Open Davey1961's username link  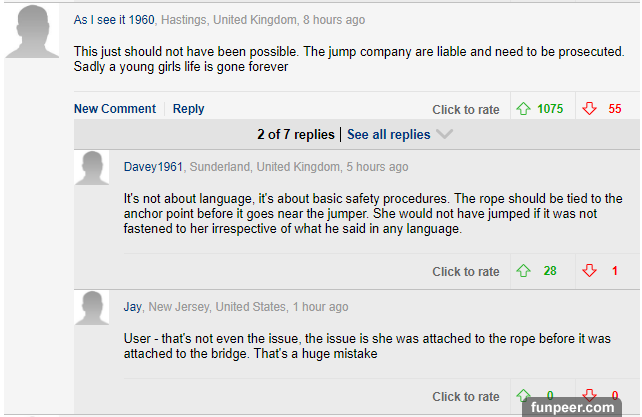click(x=153, y=167)
